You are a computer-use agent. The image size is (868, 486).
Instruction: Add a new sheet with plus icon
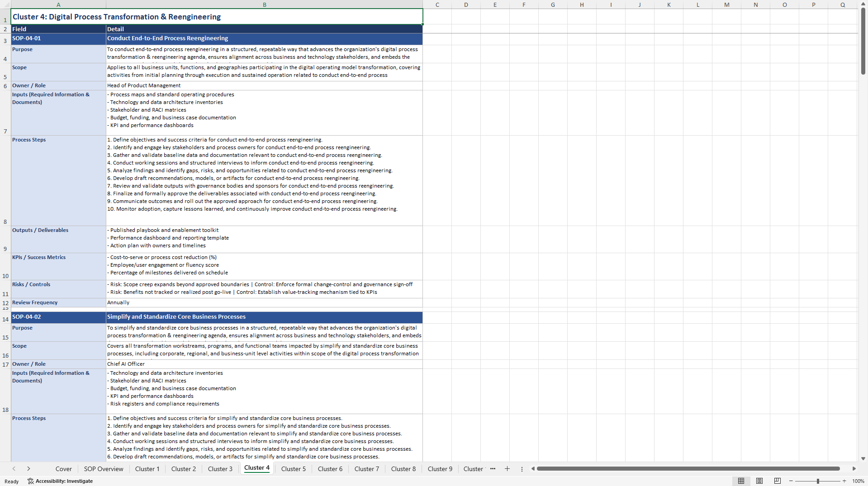point(507,469)
